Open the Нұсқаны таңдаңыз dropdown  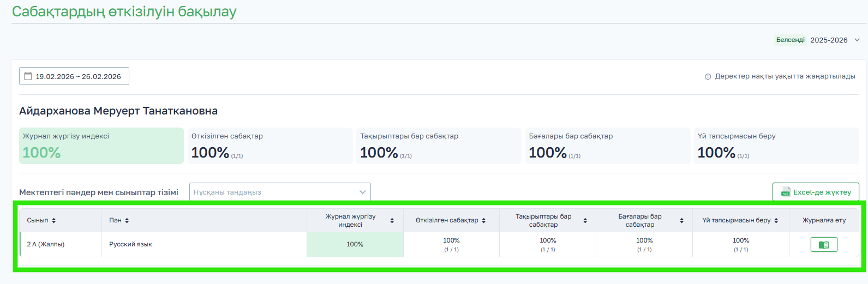pos(280,192)
